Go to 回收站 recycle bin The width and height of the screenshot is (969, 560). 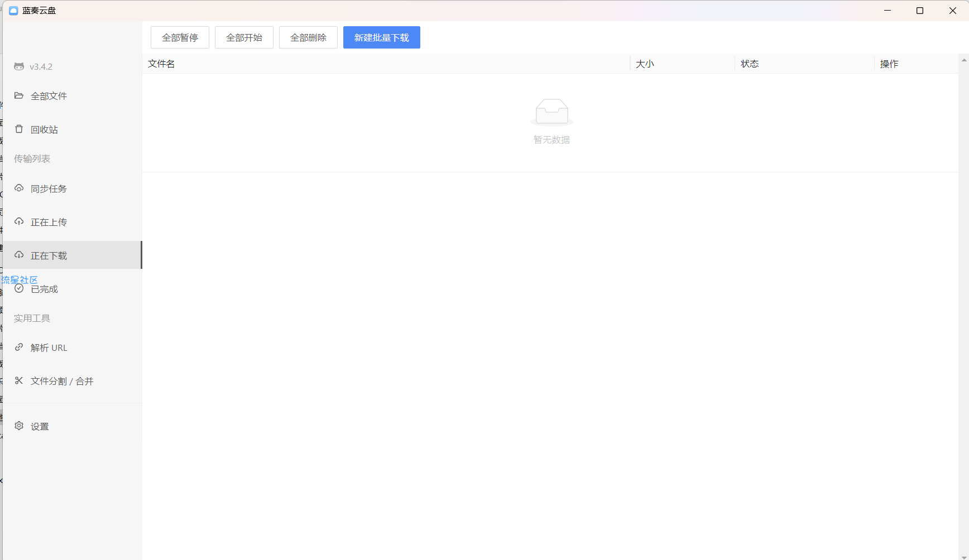pos(73,129)
